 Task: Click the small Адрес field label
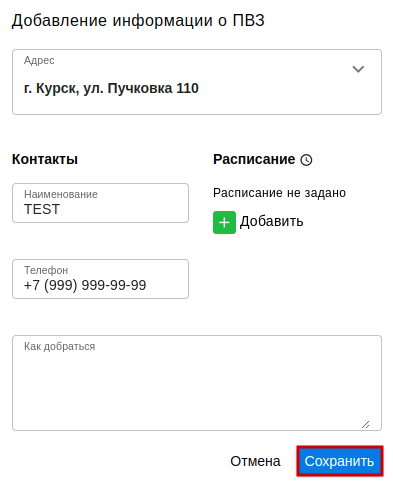point(39,61)
